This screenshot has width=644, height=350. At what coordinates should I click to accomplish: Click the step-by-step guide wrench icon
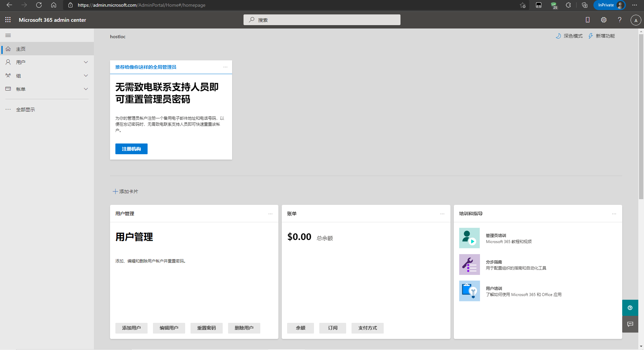(469, 265)
